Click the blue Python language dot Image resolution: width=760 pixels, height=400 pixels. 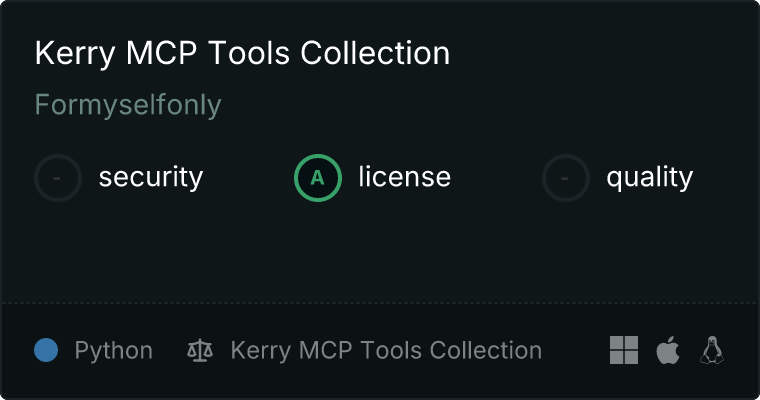46,350
